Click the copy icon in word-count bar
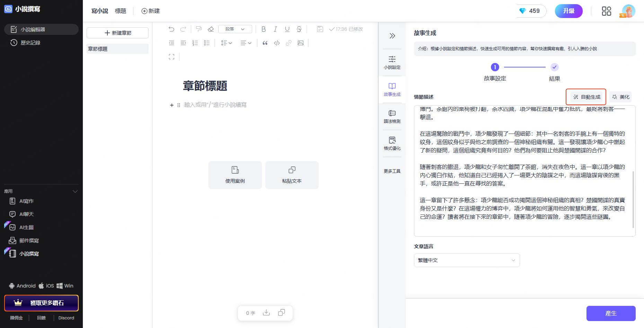This screenshot has width=644, height=328. (x=281, y=312)
